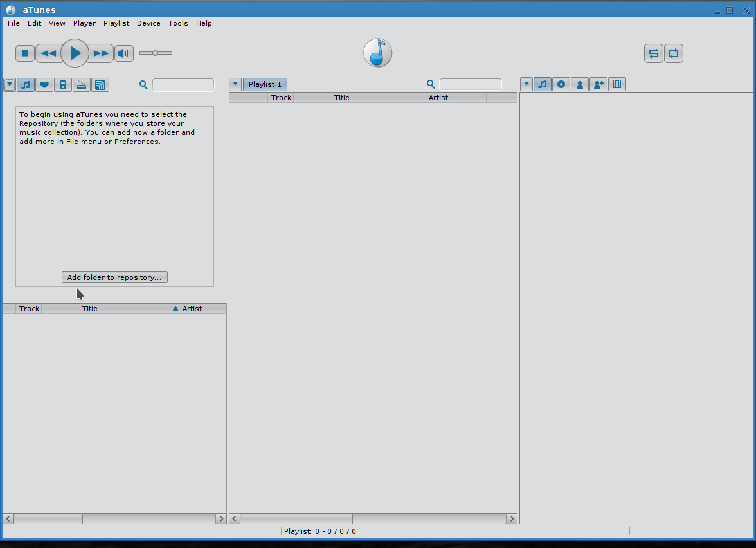Sort playlist by Track column header

[x=280, y=98]
